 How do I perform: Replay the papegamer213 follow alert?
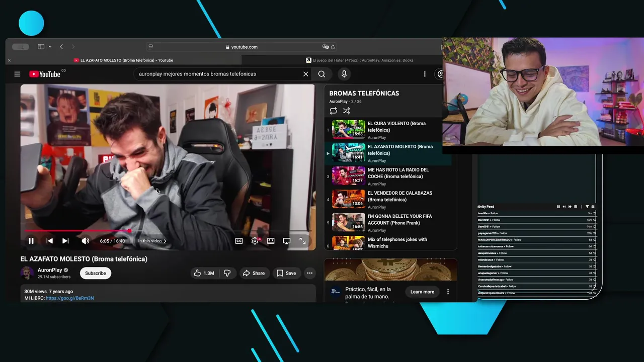click(x=594, y=233)
